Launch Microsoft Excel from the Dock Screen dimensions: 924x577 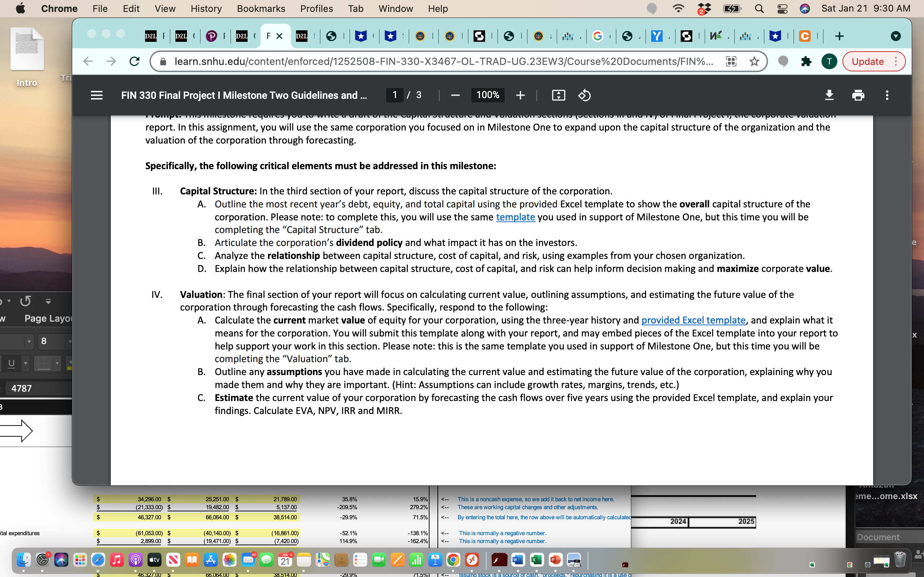pyautogui.click(x=536, y=560)
